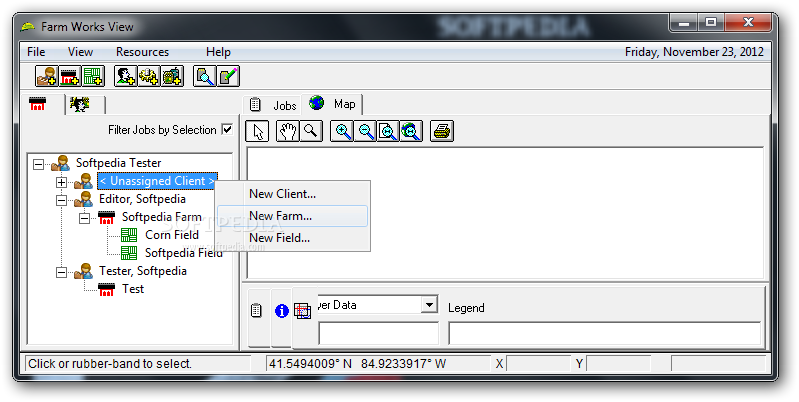Select the hand pan map tool
This screenshot has height=402, width=799.
[287, 131]
